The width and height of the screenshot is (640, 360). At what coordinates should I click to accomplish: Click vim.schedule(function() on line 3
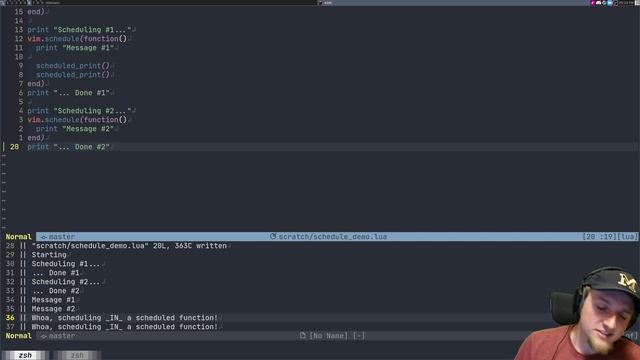tap(77, 120)
